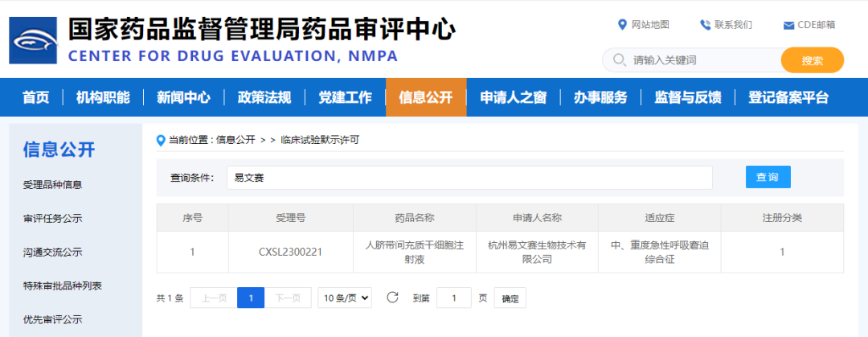Open 审评任务公示 in the sidebar

coord(52,219)
